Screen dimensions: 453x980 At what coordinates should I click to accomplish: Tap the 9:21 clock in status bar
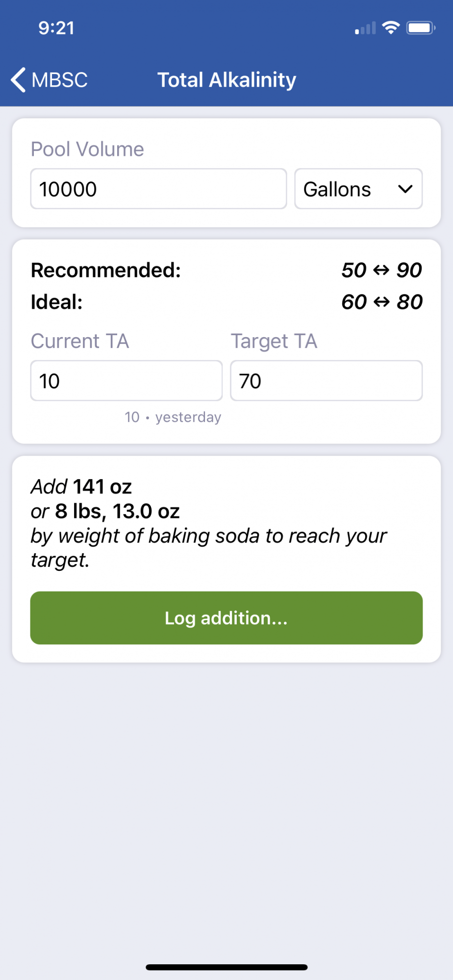56,28
